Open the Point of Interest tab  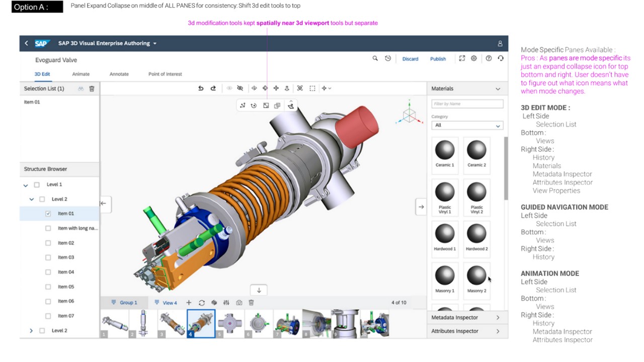(165, 74)
